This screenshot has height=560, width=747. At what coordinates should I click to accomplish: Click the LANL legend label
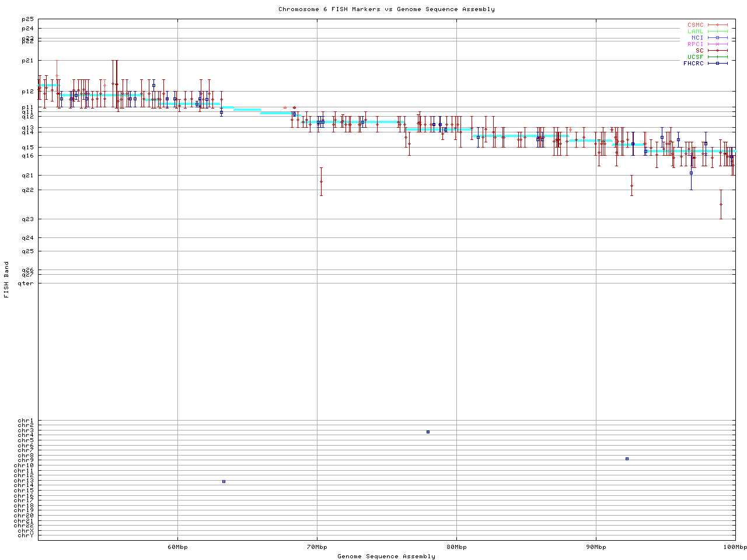[695, 32]
